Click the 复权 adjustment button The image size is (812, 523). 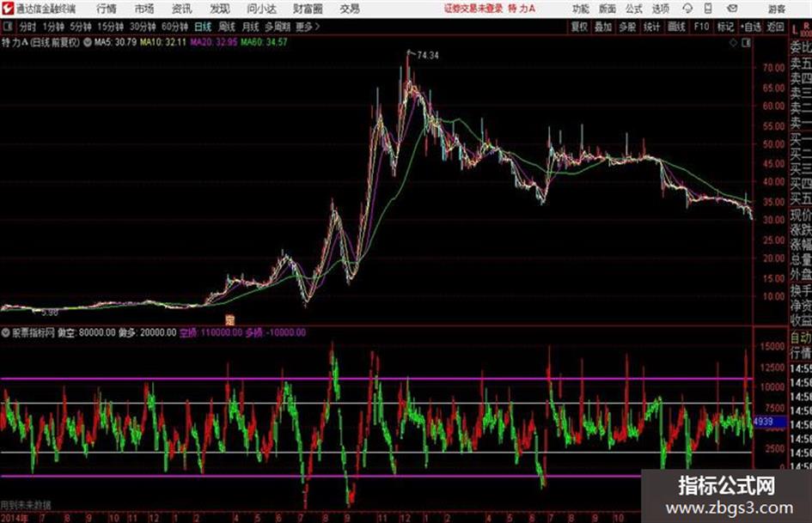click(579, 27)
